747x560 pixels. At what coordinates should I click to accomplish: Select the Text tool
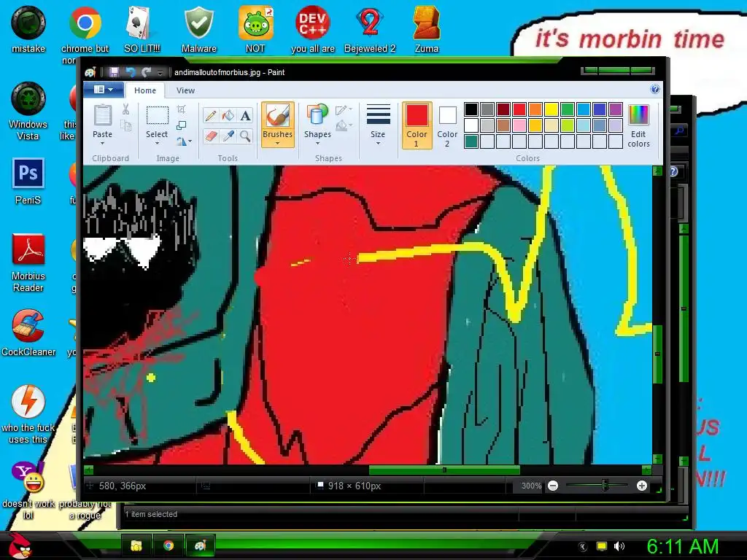pos(245,116)
